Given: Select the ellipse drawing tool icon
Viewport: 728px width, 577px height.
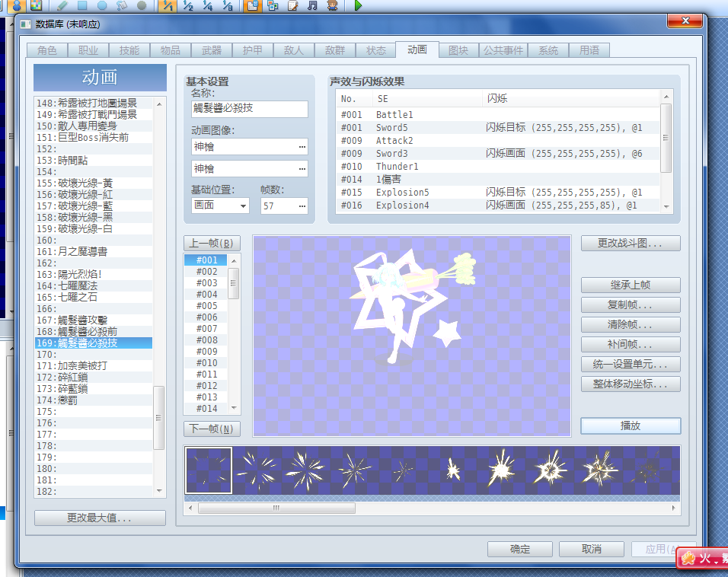Looking at the screenshot, I should point(102,5).
